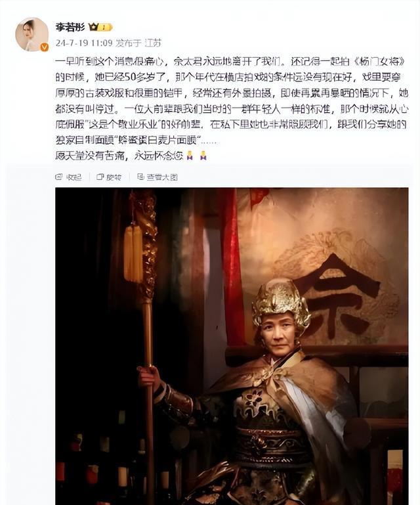Open full-size image via 查看大图
This screenshot has width=420, height=505.
tap(162, 177)
